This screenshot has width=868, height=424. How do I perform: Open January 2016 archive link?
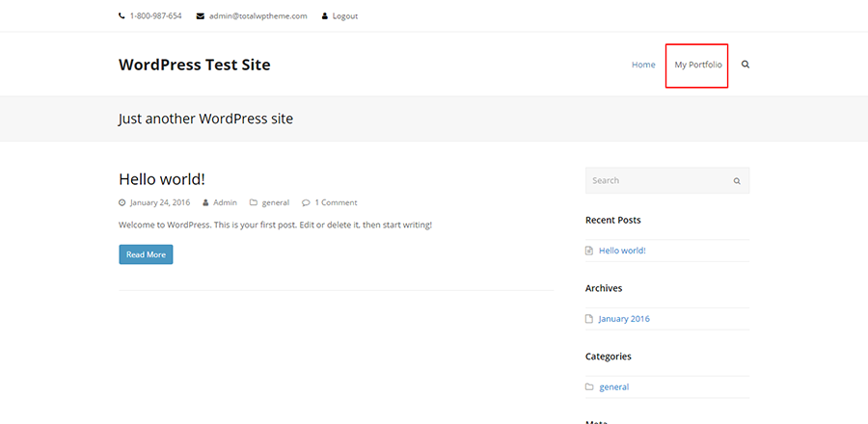624,319
